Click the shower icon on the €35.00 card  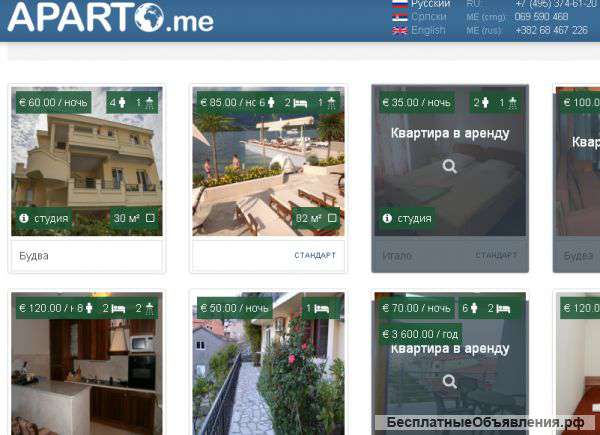pos(513,103)
